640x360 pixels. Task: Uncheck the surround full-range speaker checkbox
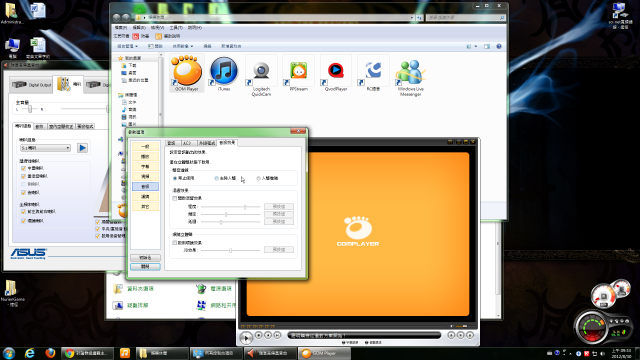23,221
